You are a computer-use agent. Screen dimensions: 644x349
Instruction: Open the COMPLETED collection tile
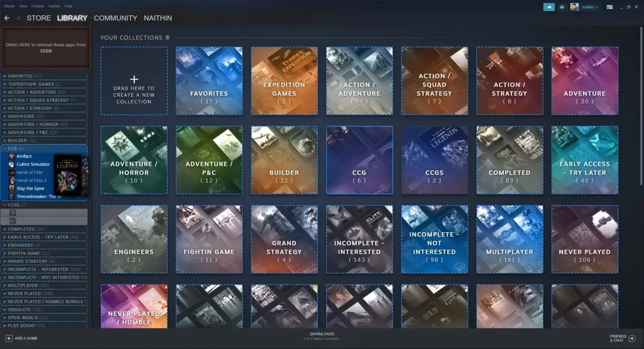coord(510,160)
